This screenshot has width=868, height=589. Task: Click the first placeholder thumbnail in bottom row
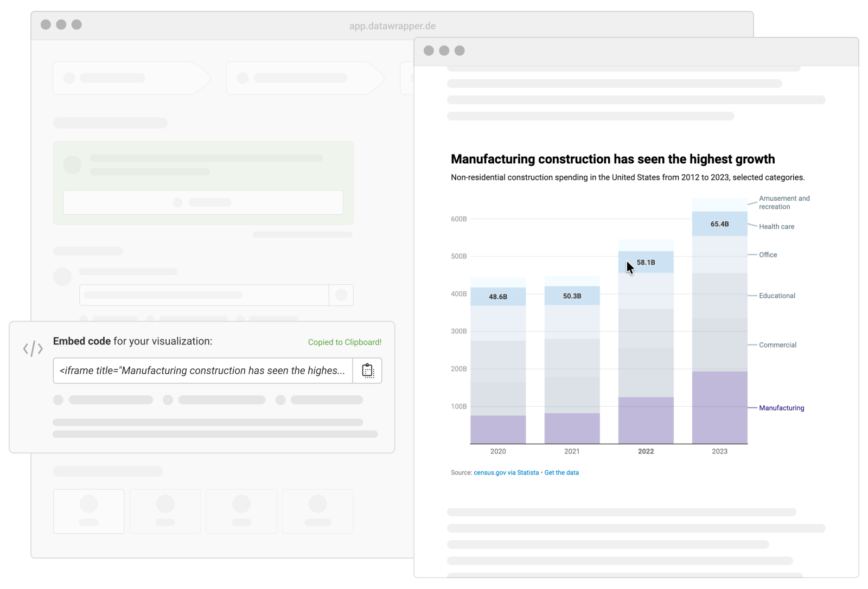pyautogui.click(x=89, y=511)
